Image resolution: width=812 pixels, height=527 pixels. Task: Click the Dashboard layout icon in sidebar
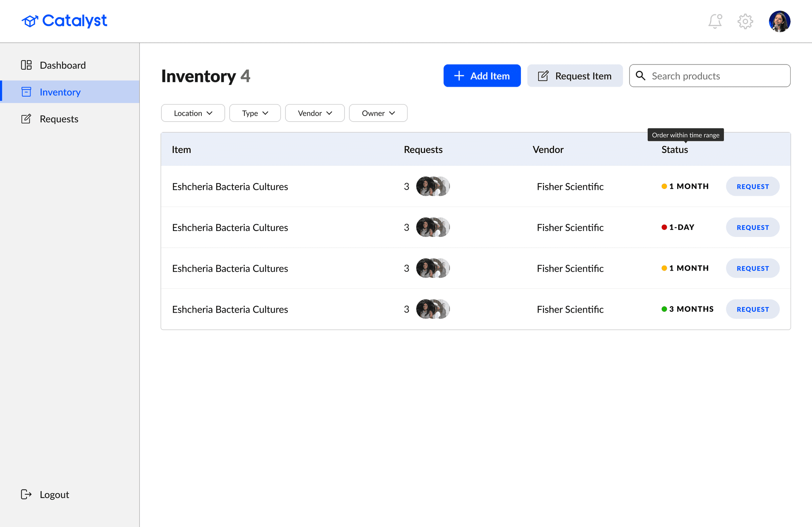[x=26, y=65]
